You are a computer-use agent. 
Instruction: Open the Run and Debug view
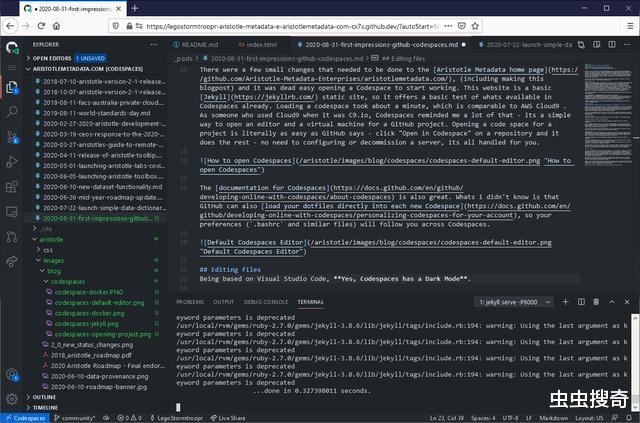click(12, 162)
